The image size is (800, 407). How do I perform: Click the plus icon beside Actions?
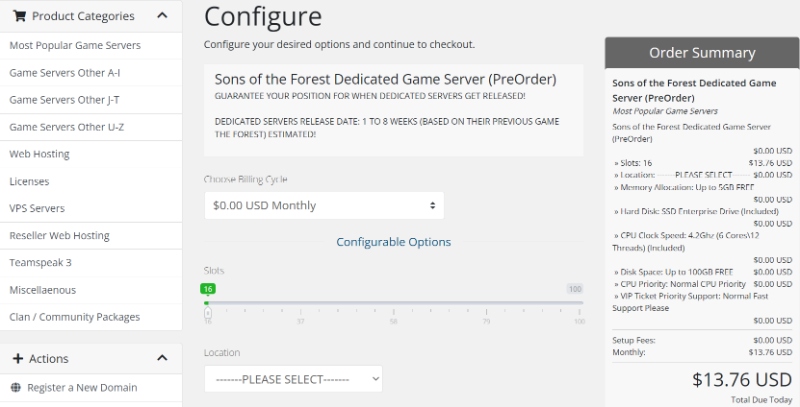pyautogui.click(x=18, y=359)
